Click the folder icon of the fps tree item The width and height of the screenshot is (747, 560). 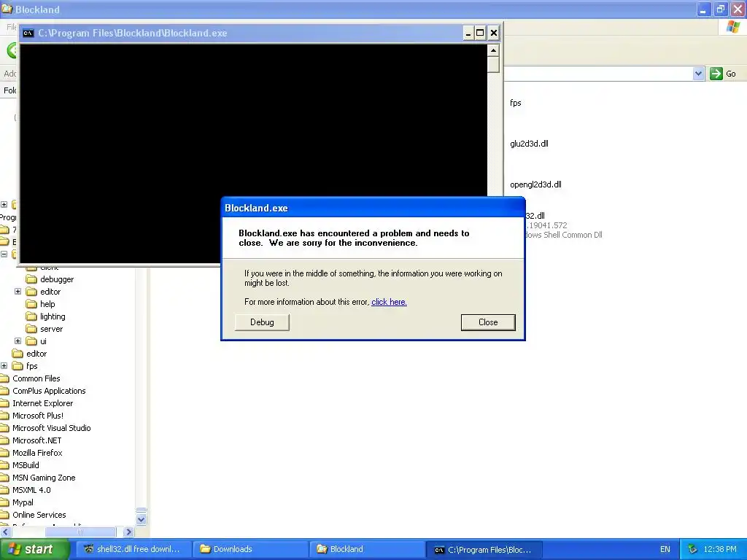point(18,366)
